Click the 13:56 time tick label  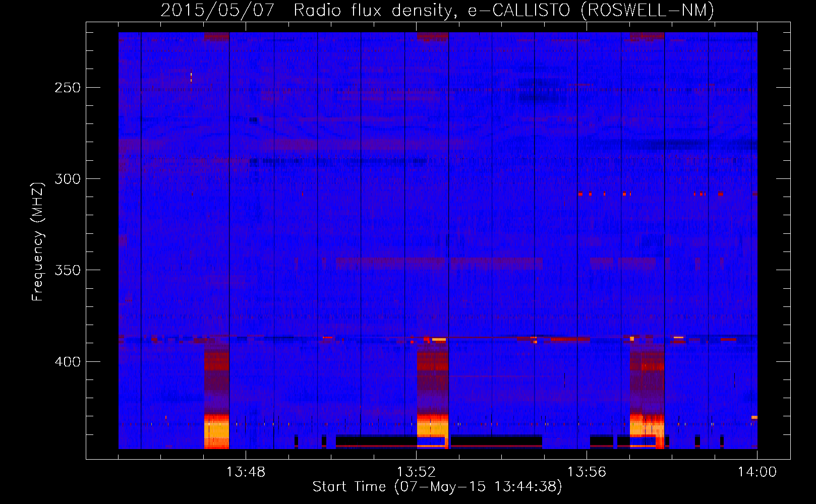587,472
